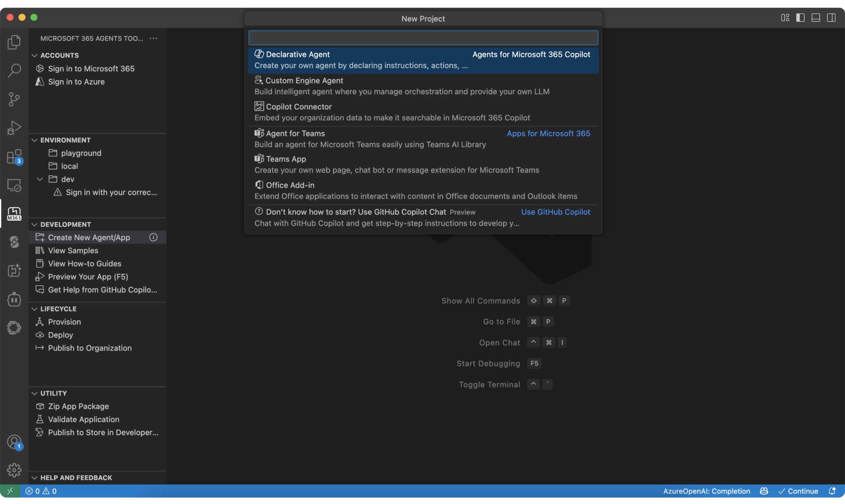Open the errors and warnings count in status bar

click(41, 491)
